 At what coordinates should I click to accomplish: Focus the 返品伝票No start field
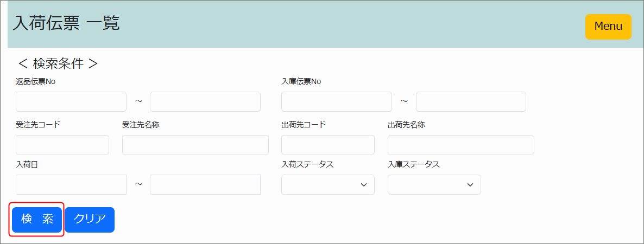(x=71, y=102)
